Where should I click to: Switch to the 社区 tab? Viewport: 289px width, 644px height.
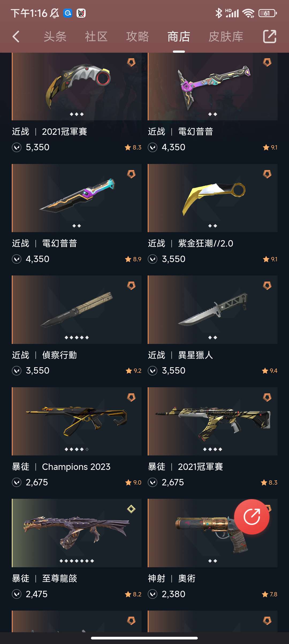(96, 36)
